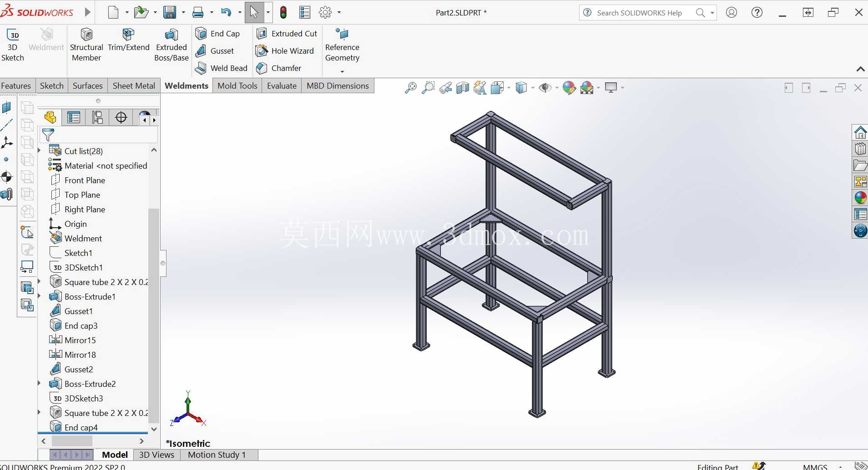Click the user login icon
The image size is (868, 470).
point(732,13)
